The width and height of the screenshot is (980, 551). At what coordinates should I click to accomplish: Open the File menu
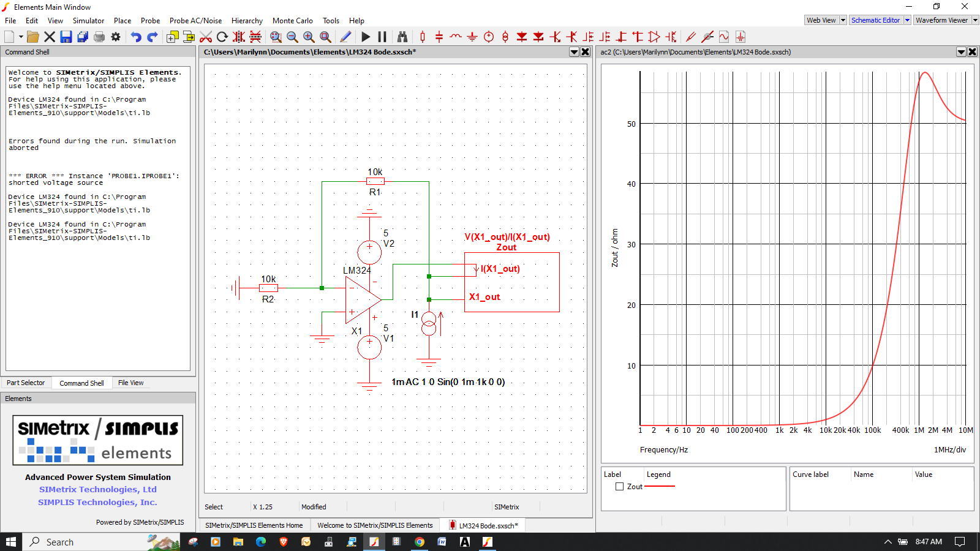[10, 20]
